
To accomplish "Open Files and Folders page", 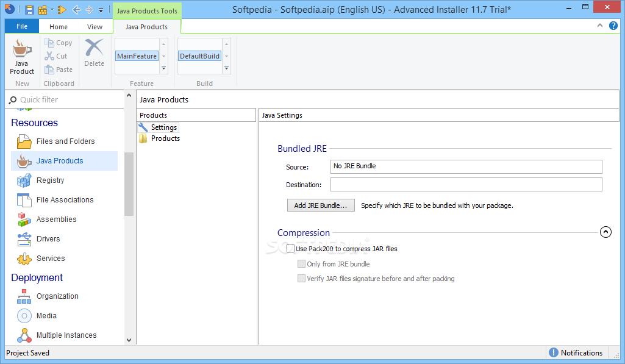I will 65,141.
